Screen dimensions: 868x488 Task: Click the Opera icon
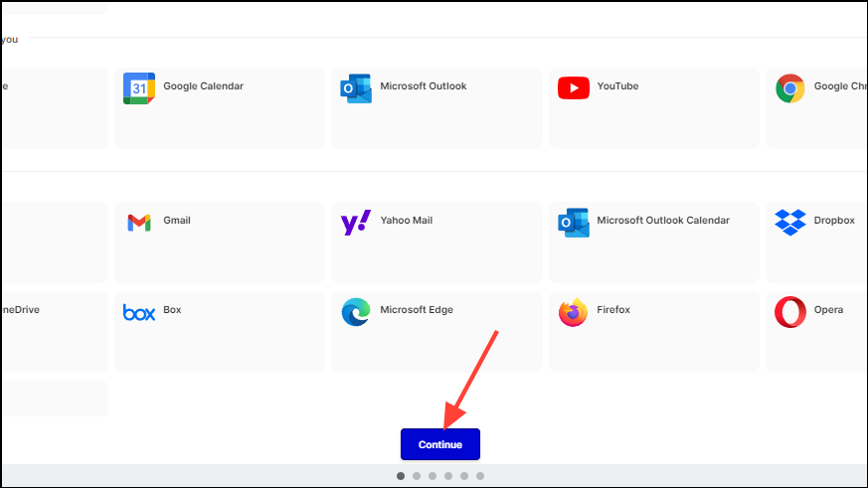[x=789, y=312]
